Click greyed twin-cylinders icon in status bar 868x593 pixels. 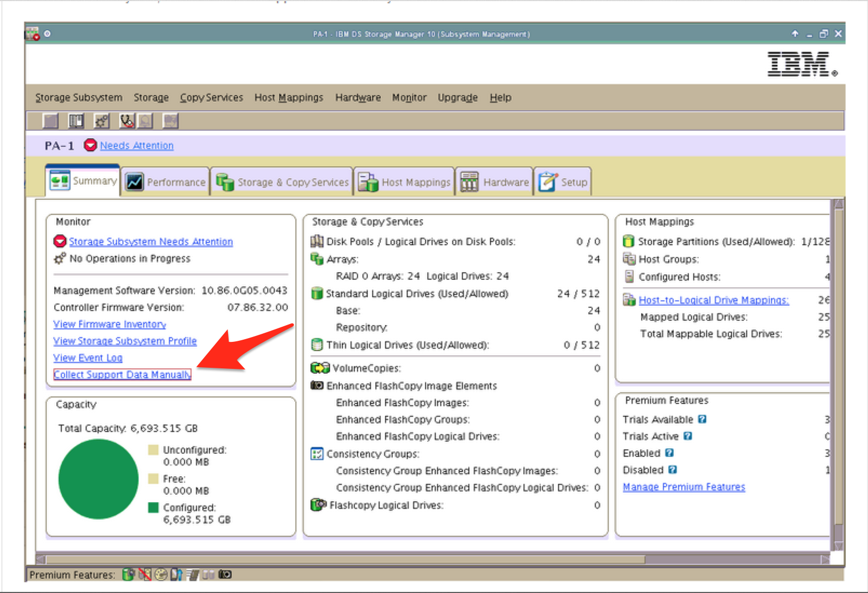pos(209,575)
